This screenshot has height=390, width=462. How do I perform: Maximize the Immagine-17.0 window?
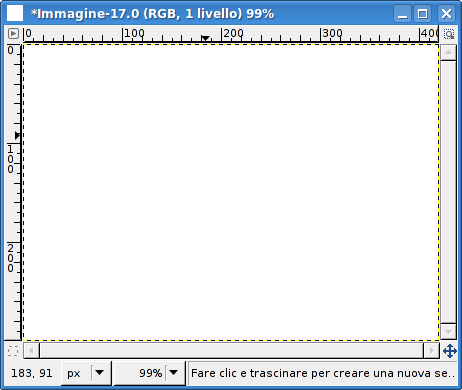423,14
